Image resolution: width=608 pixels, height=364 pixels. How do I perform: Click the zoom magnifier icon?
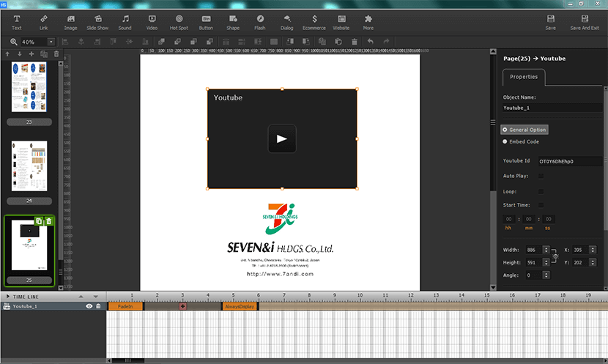tap(14, 42)
